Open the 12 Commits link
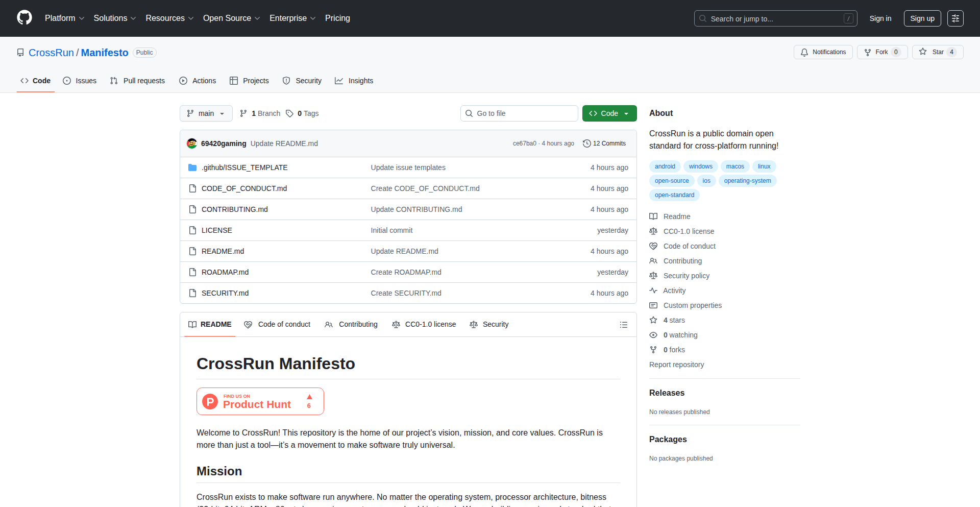The height and width of the screenshot is (507, 980). tap(604, 143)
